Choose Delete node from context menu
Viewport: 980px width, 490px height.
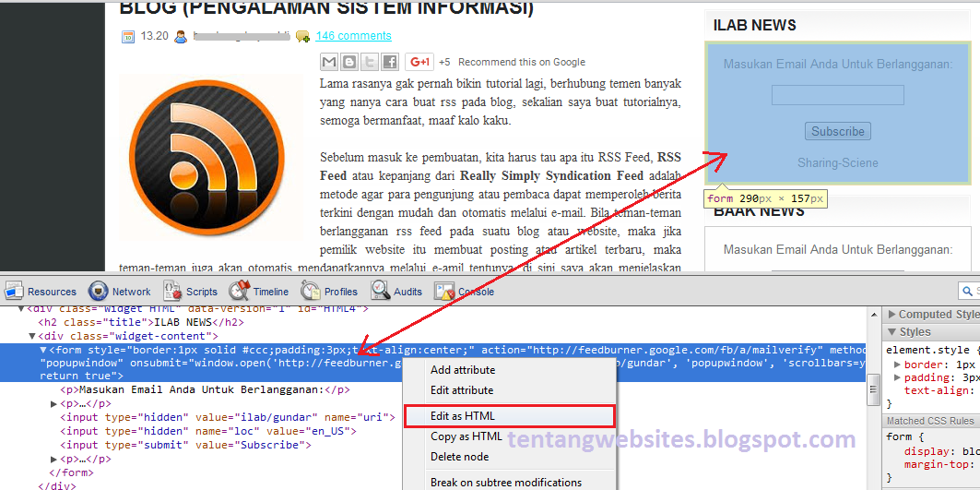pyautogui.click(x=459, y=456)
